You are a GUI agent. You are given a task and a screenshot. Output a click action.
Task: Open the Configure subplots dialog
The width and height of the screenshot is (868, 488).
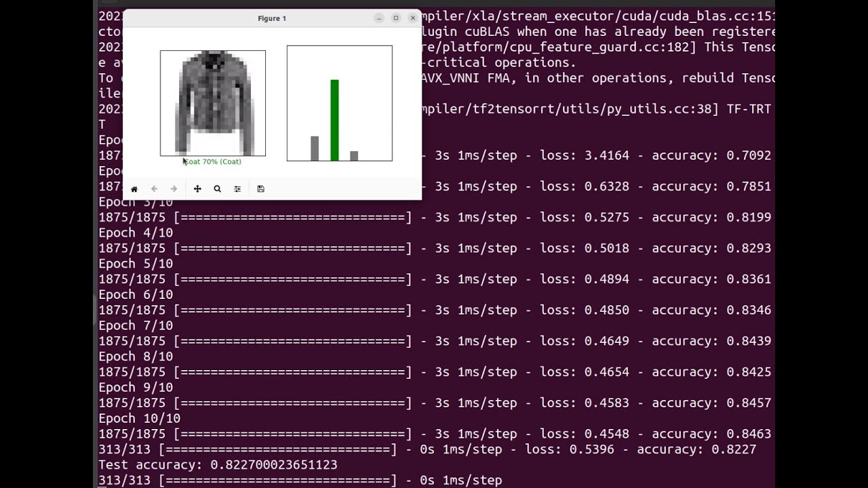point(237,189)
